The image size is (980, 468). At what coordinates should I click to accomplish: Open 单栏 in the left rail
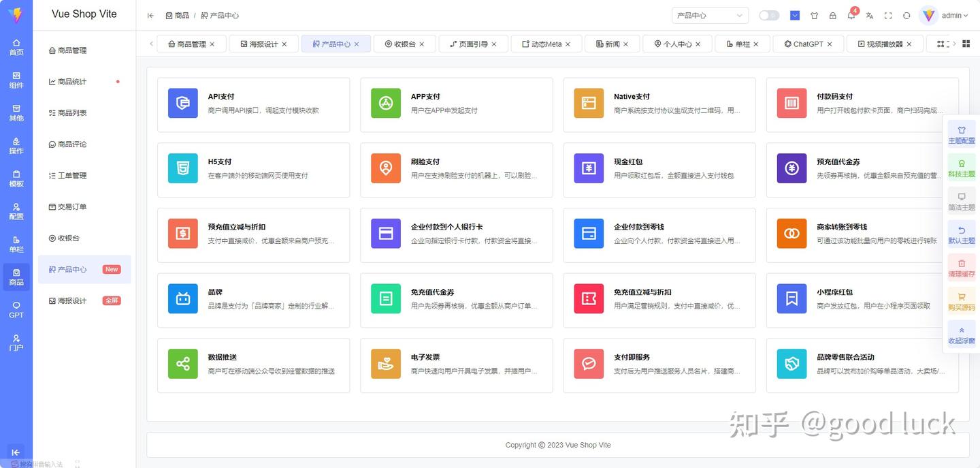point(16,244)
